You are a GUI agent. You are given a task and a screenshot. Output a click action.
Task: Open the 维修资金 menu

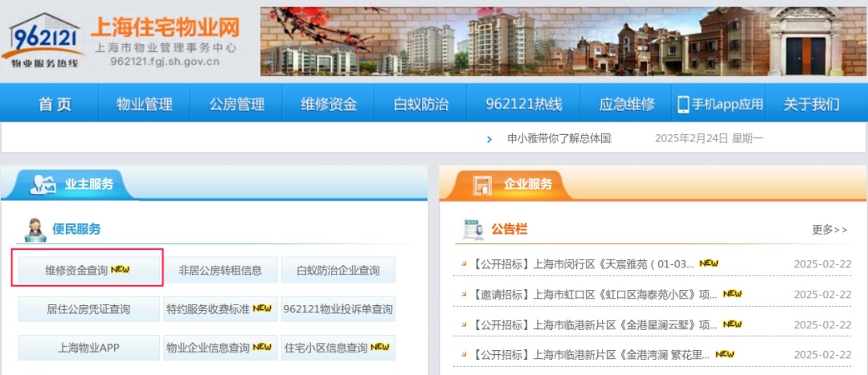pos(329,104)
